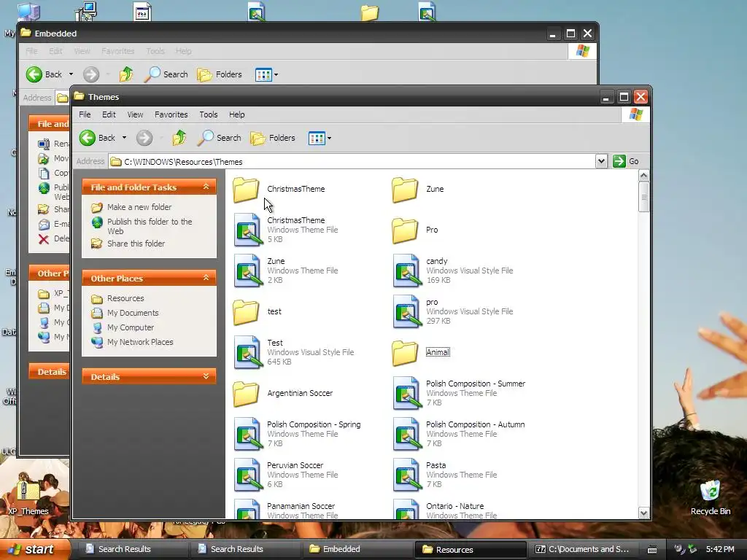The height and width of the screenshot is (560, 747).
Task: Open Favorites menu in Embedded window
Action: click(x=117, y=52)
